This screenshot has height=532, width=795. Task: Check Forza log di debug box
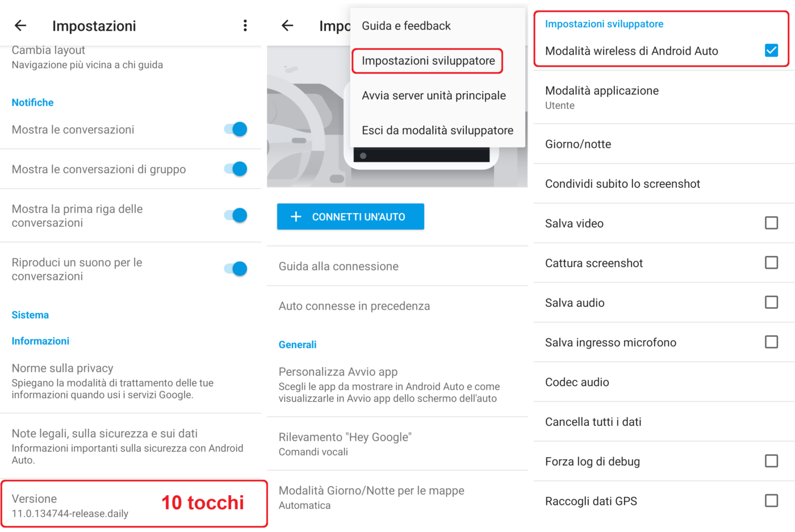771,461
